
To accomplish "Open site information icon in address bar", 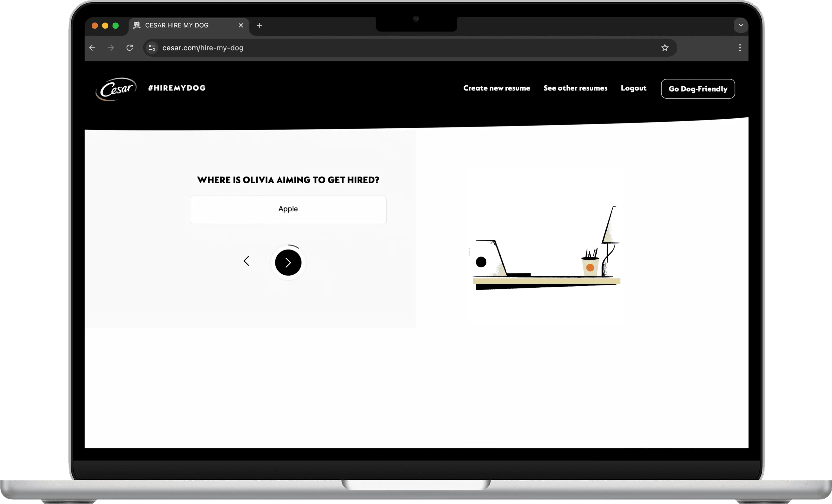I will [x=152, y=48].
